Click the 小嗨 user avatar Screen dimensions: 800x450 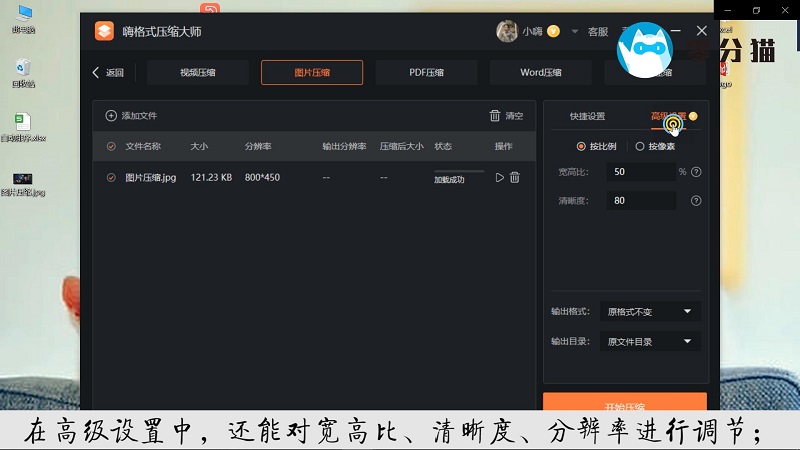(507, 31)
